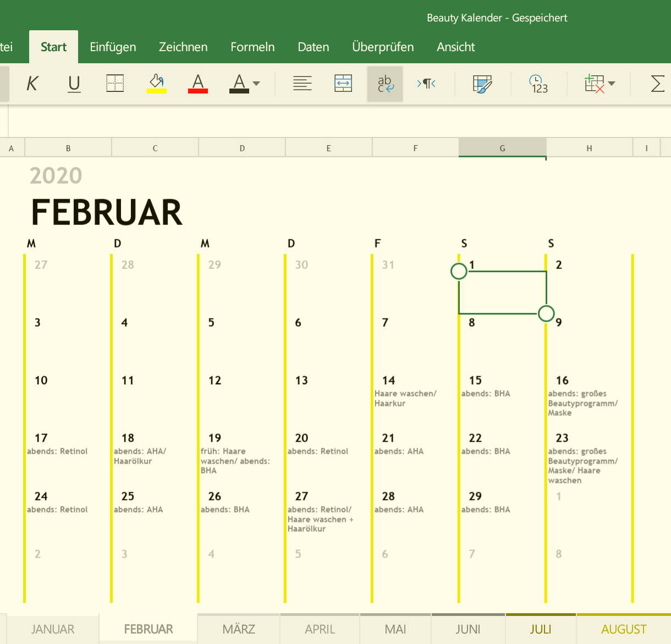Click merge and center cells icon

[x=343, y=84]
